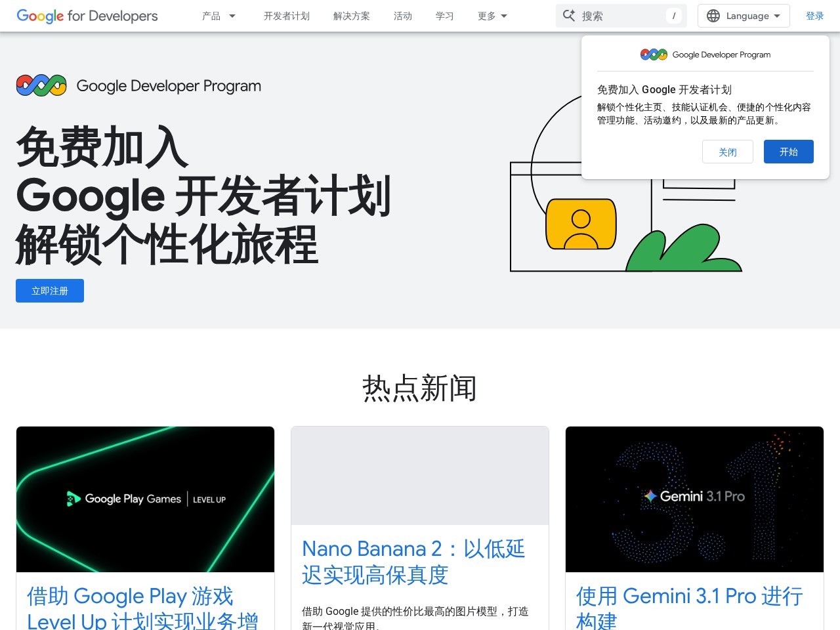Click the 登录 link
The height and width of the screenshot is (630, 840).
814,16
